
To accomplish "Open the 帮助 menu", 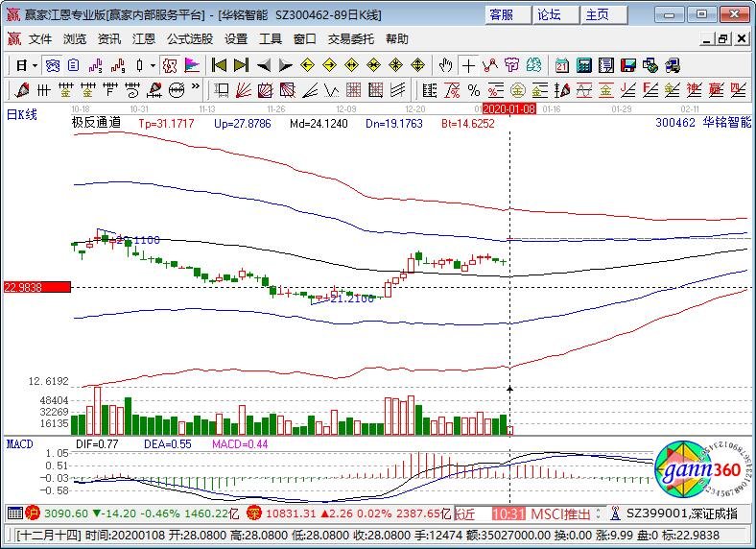I will [397, 39].
